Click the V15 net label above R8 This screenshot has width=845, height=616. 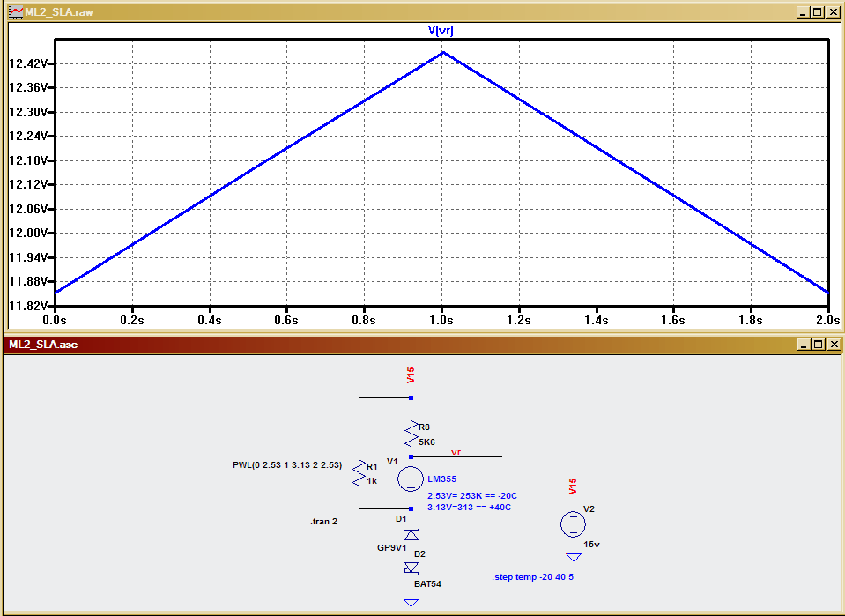click(x=411, y=375)
